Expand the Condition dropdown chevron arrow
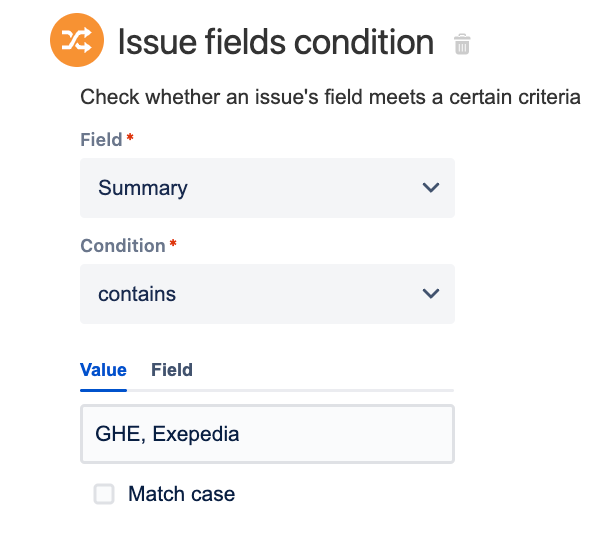598x560 pixels. coord(431,294)
